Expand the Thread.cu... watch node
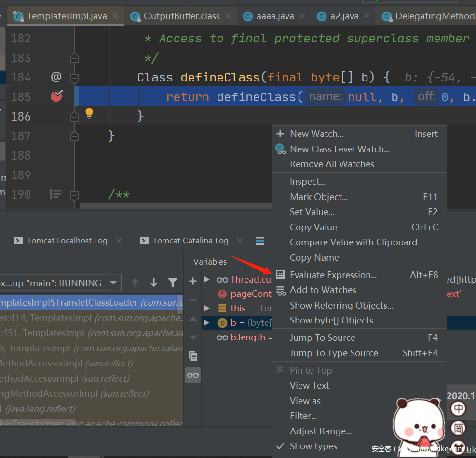This screenshot has width=476, height=458. click(207, 279)
